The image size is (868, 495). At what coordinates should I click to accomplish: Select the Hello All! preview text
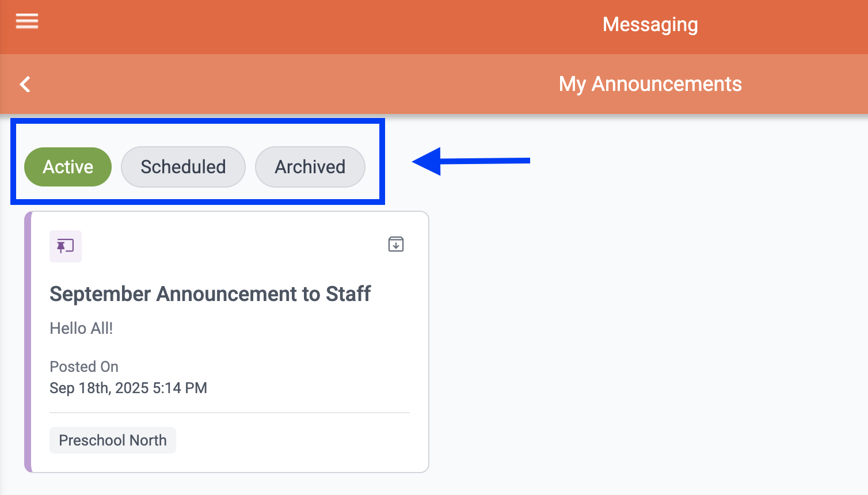coord(81,329)
